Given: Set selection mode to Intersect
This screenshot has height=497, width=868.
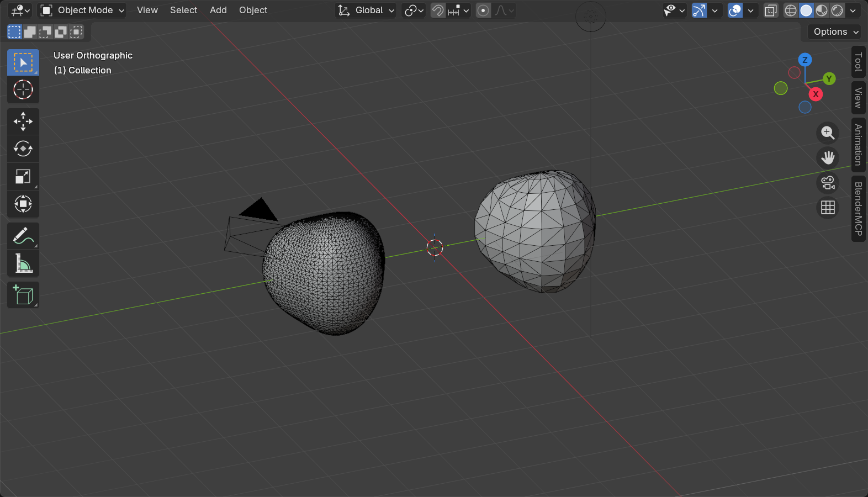Looking at the screenshot, I should tap(76, 32).
